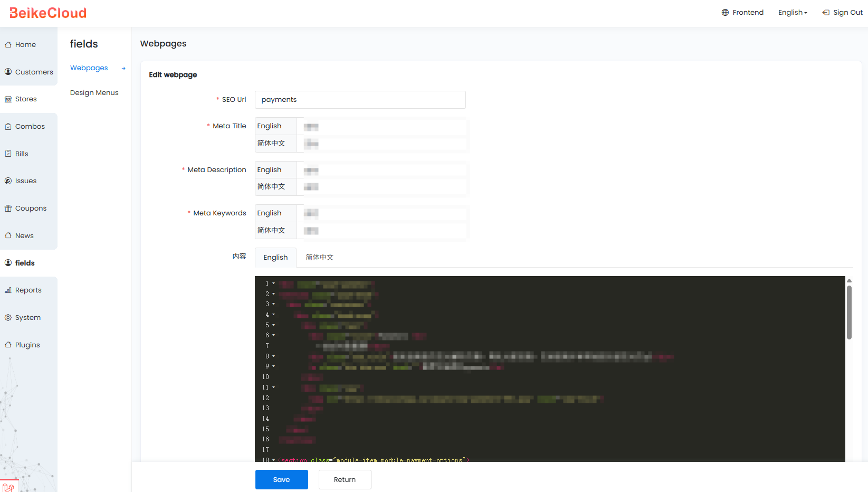Viewport: 868px width, 492px height.
Task: Click Meta Keywords English input
Action: click(381, 213)
